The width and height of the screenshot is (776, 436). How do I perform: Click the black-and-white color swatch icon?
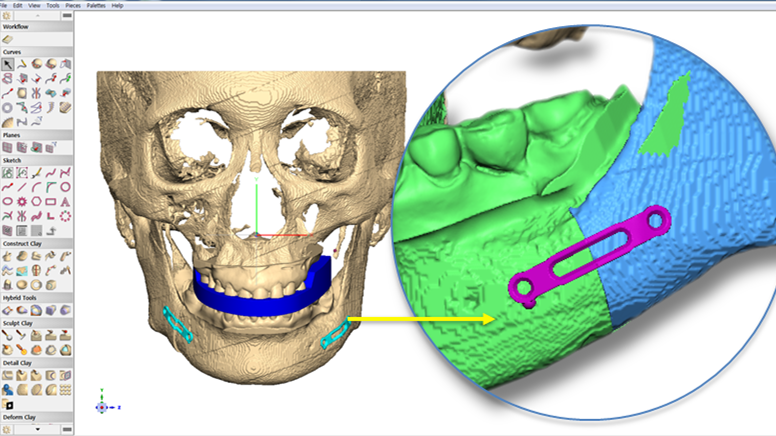pyautogui.click(x=8, y=404)
